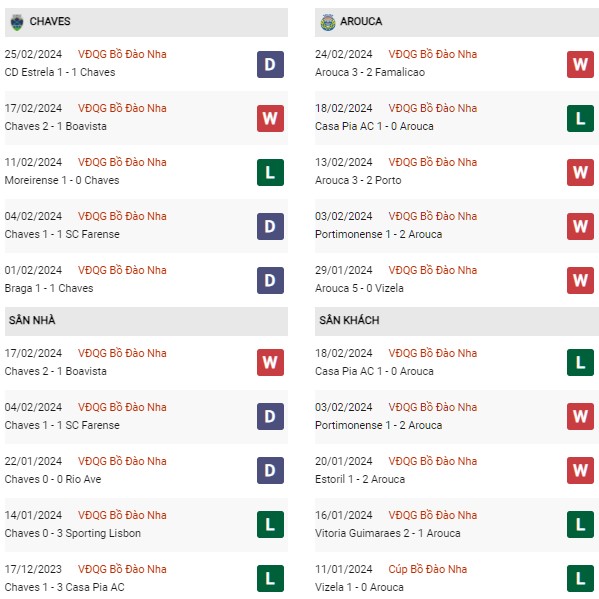The image size is (599, 599).
Task: Open the Cúp Bồ Đào Nha competition link
Action: pyautogui.click(x=427, y=569)
